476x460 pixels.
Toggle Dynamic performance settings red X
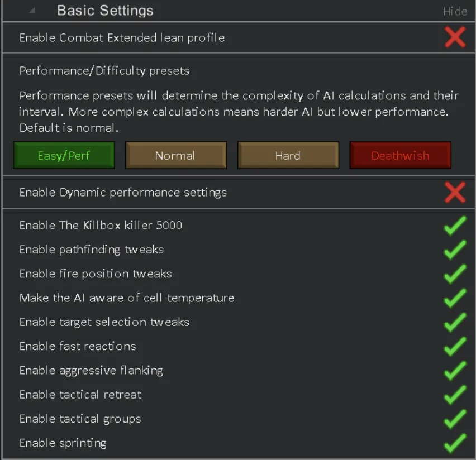coord(455,193)
